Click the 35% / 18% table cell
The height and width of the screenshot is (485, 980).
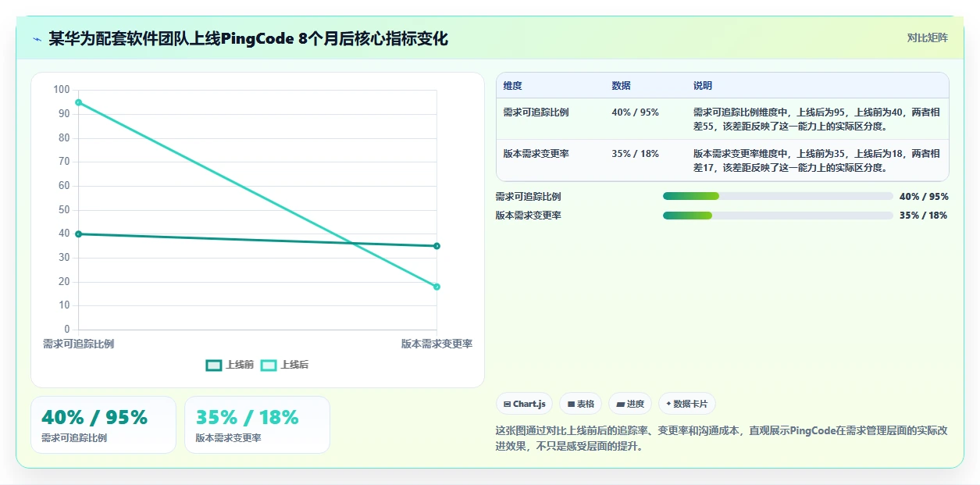click(x=636, y=154)
